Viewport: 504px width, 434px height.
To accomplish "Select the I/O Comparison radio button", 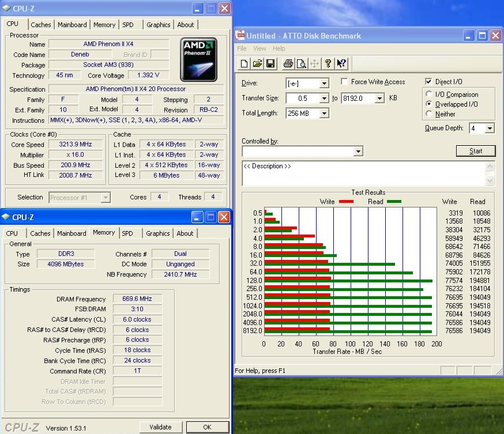I will coord(428,94).
